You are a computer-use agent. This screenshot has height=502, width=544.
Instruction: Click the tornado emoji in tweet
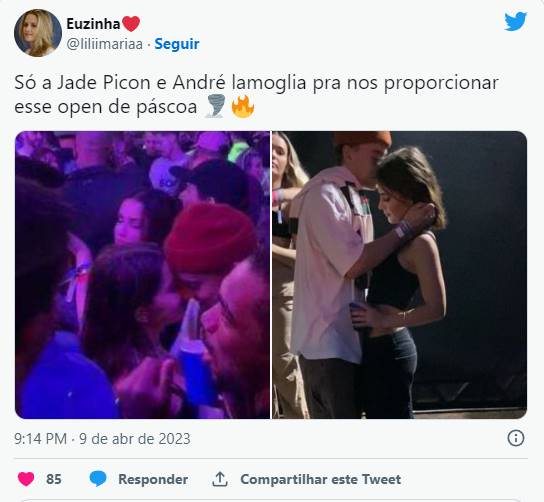pyautogui.click(x=215, y=107)
